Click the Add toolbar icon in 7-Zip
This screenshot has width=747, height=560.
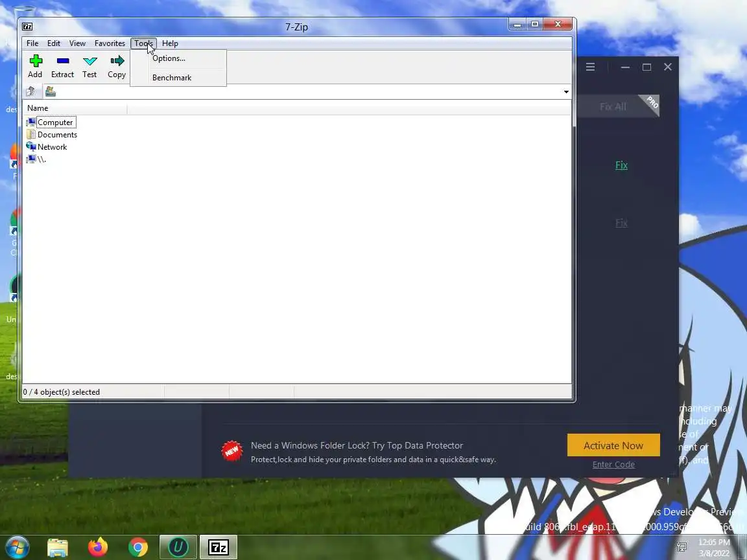[x=35, y=66]
